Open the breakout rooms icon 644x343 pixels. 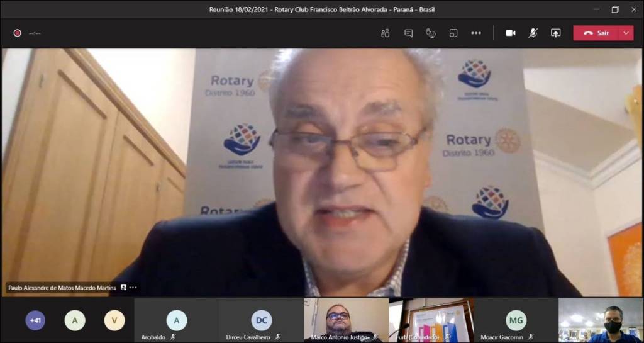tap(453, 33)
